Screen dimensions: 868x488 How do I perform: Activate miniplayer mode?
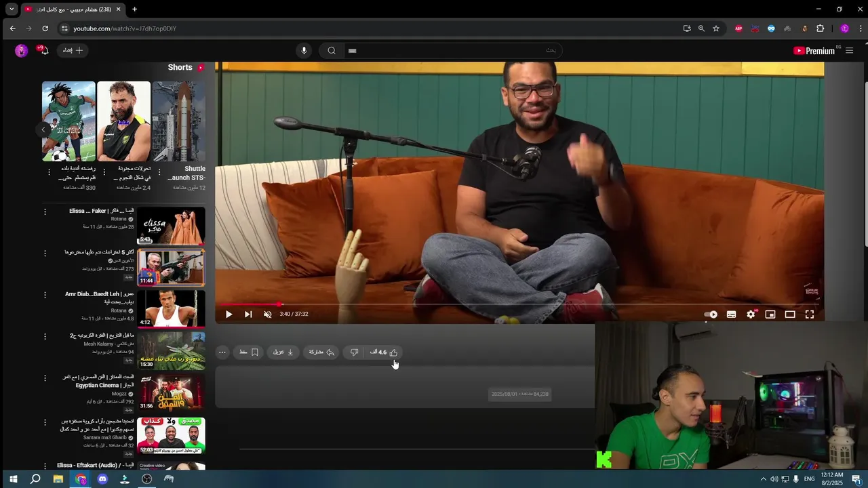pos(770,314)
